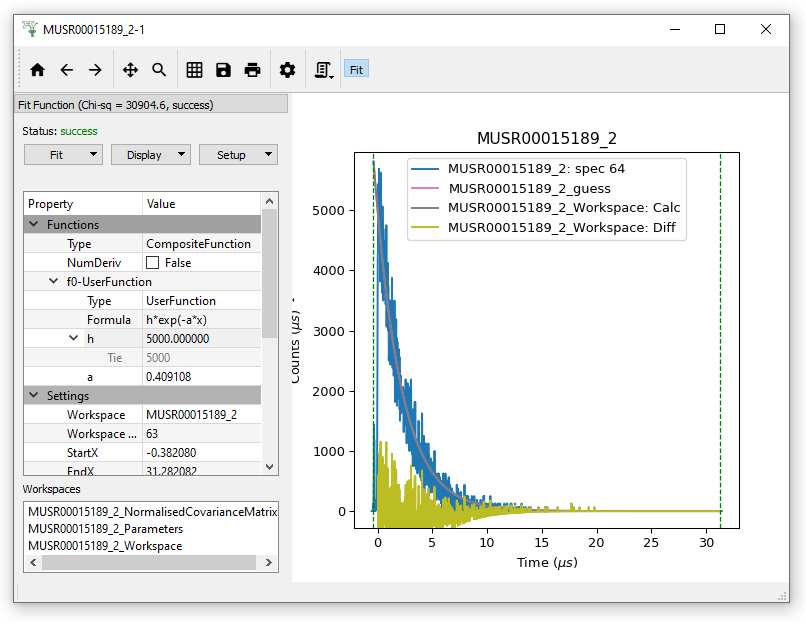The image size is (806, 632).
Task: Select the MUSR00015189_2_Parameters workspace
Action: pyautogui.click(x=105, y=529)
